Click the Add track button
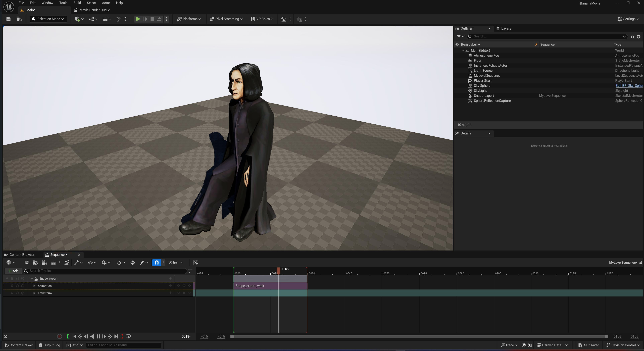This screenshot has width=644, height=351. pos(13,271)
